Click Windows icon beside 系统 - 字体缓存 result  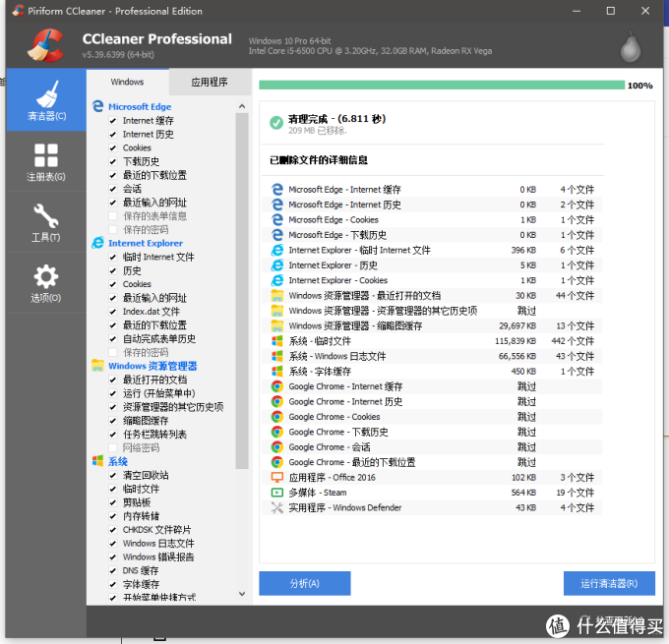[x=277, y=372]
